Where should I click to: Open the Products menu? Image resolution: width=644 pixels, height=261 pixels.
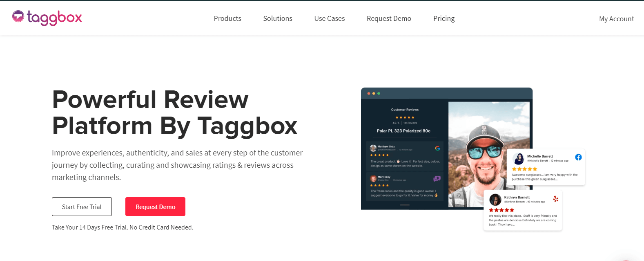(227, 18)
